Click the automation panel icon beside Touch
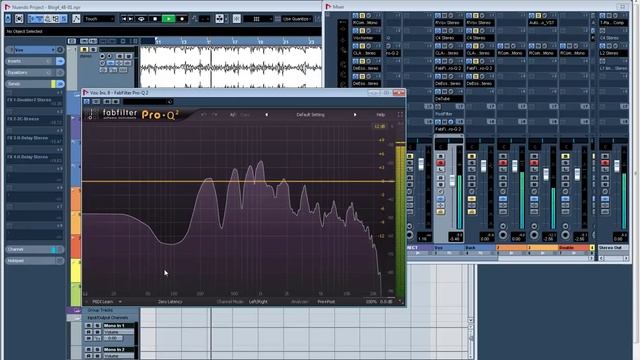The image size is (640, 360). point(76,19)
